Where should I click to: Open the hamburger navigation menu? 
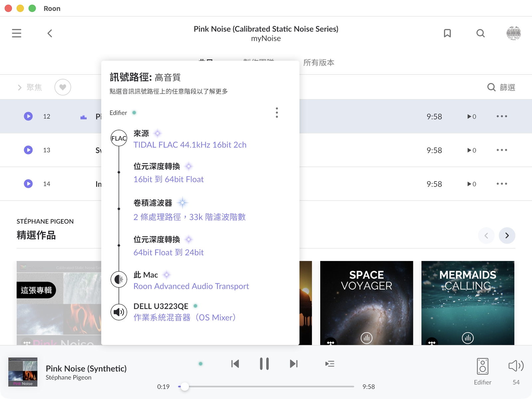coord(17,33)
